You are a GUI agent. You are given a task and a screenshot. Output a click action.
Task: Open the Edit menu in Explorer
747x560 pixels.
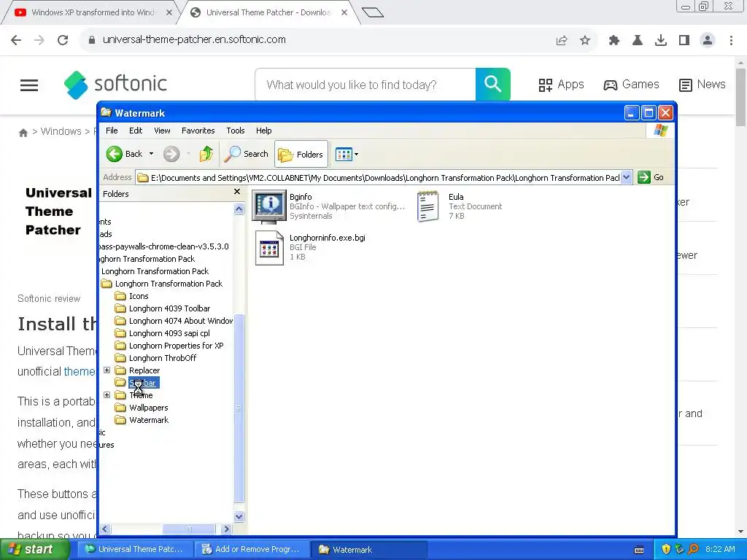[136, 131]
